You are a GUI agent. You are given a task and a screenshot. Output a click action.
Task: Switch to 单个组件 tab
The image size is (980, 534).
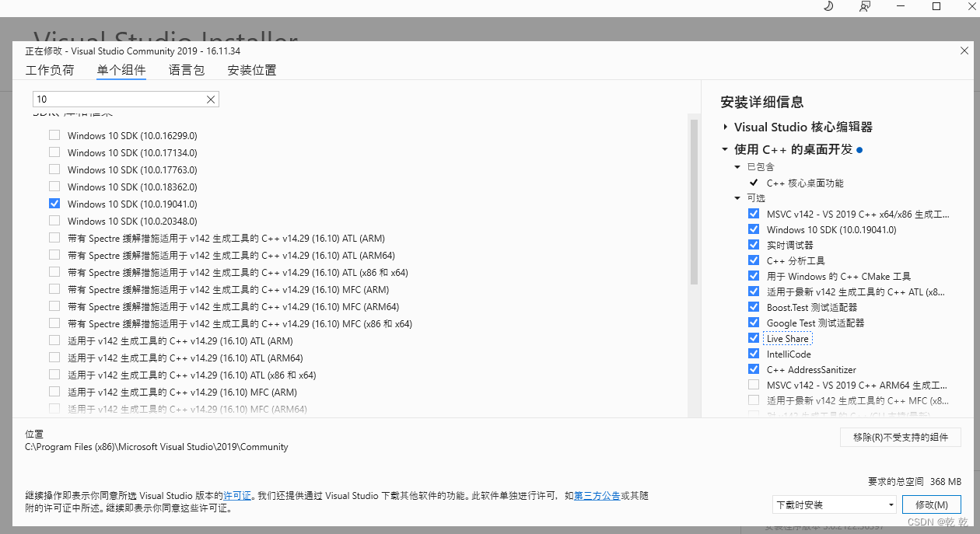121,70
